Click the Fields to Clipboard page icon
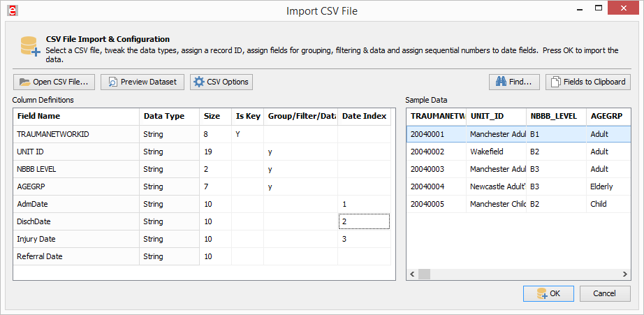The height and width of the screenshot is (315, 644). point(556,82)
